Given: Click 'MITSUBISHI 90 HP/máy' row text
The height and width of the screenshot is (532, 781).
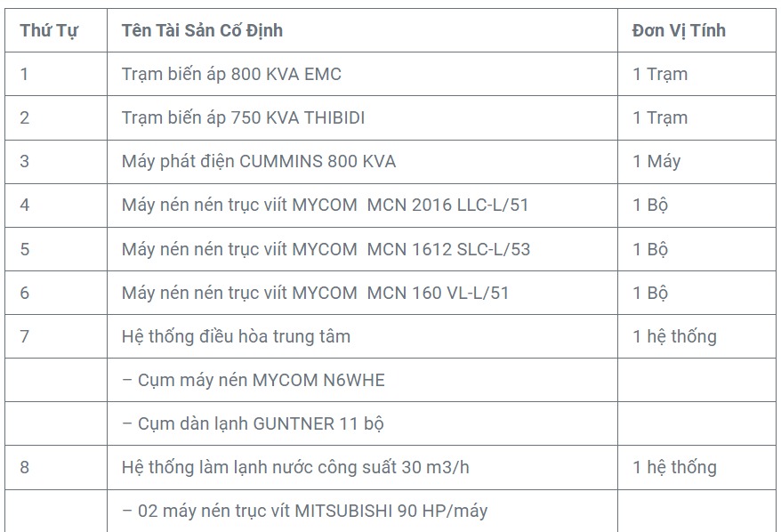Looking at the screenshot, I should tap(305, 511).
